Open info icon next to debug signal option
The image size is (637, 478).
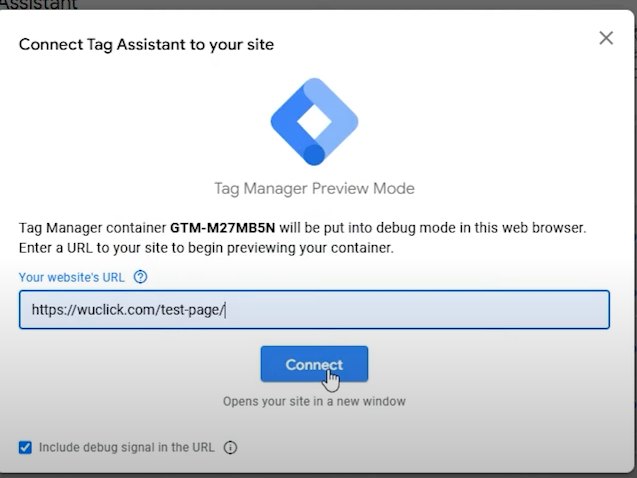tap(230, 448)
